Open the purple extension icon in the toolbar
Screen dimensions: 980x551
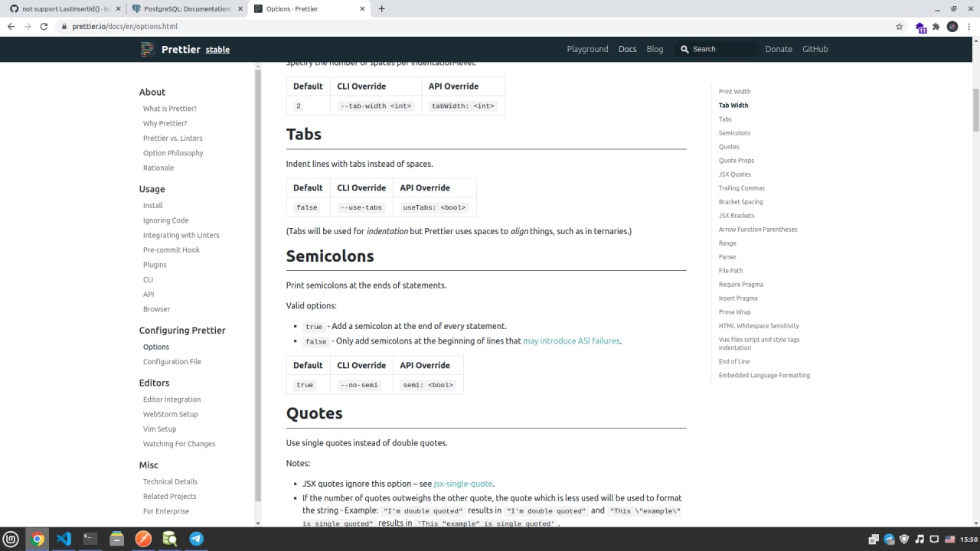[921, 27]
